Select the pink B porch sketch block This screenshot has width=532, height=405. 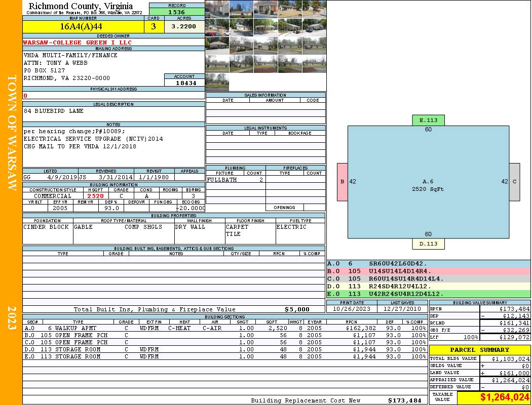click(343, 182)
